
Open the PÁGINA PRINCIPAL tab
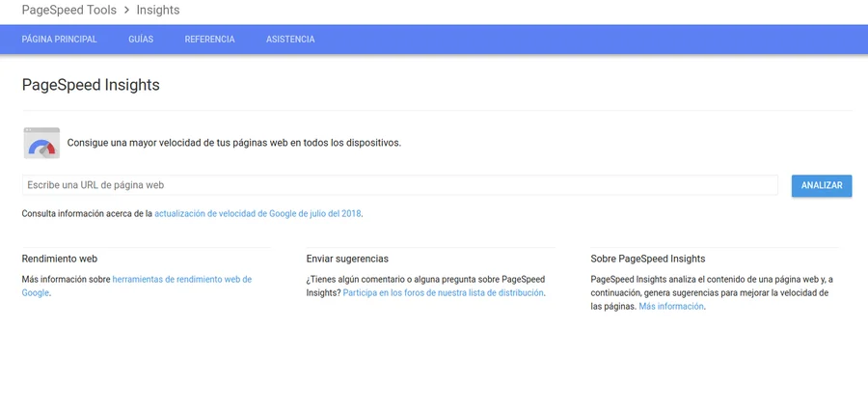pos(60,40)
